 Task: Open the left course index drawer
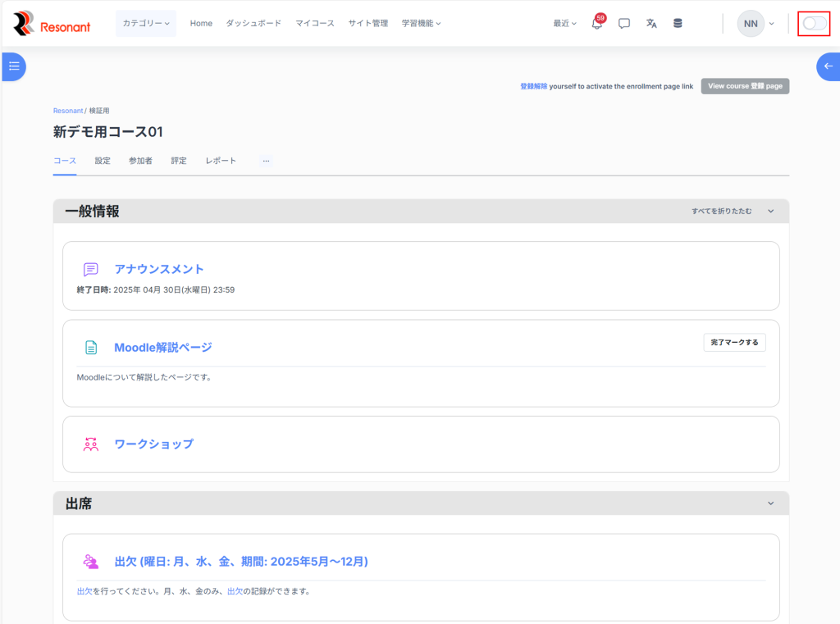coord(13,66)
